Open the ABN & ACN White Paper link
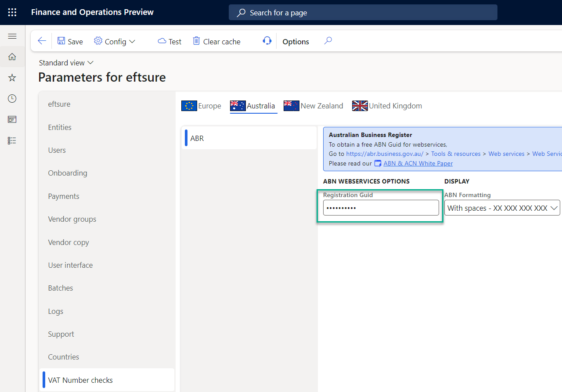This screenshot has width=562, height=392. point(418,163)
